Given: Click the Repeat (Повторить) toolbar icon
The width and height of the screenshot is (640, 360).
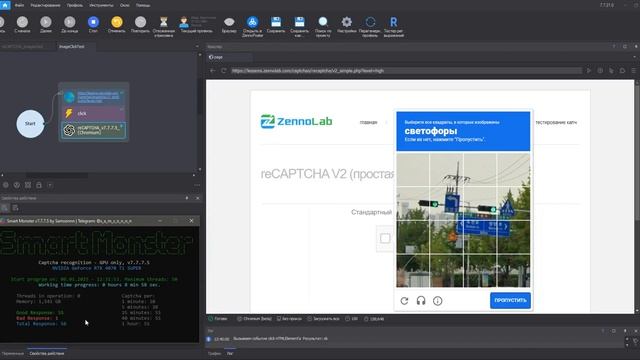Looking at the screenshot, I should [x=140, y=22].
